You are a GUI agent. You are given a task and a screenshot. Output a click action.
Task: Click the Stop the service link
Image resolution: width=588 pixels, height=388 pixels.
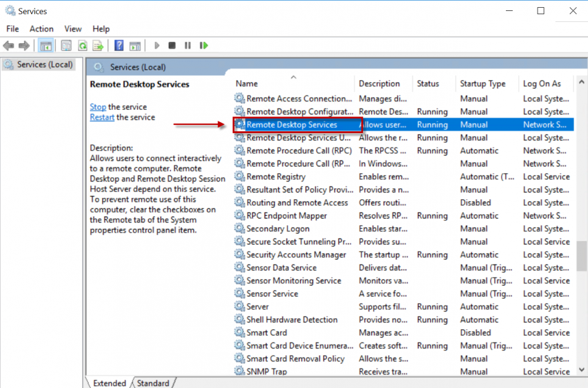tap(98, 107)
